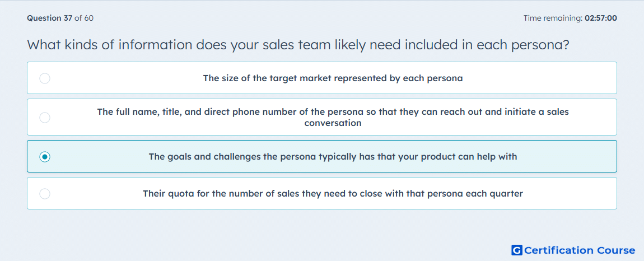This screenshot has height=261, width=644.
Task: Click the 'Question 37' label
Action: click(x=50, y=18)
